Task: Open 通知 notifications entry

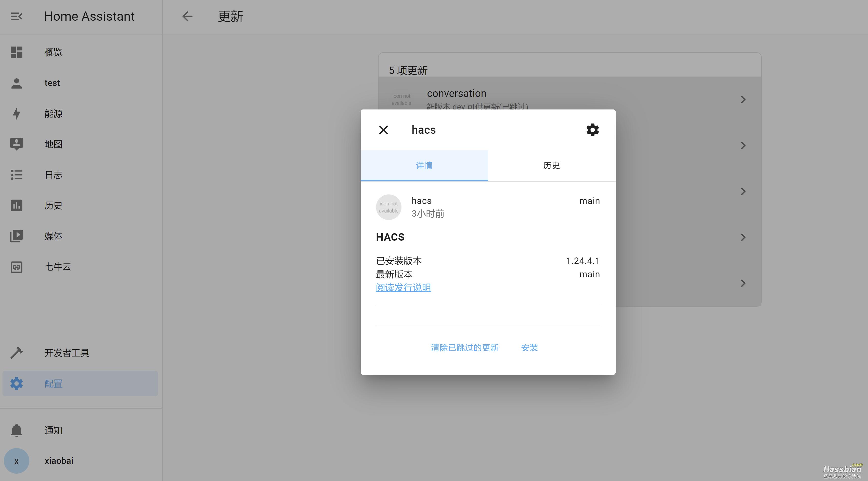Action: [x=53, y=430]
